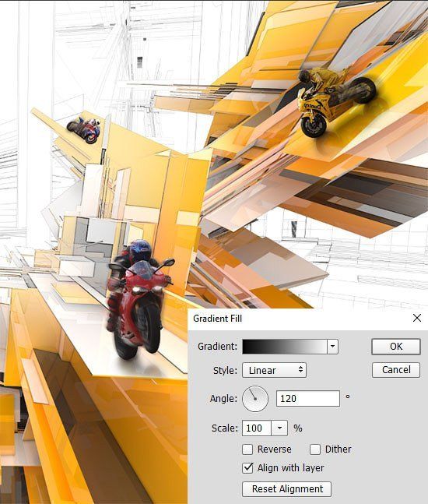The height and width of the screenshot is (504, 428).
Task: Click the front wheel of the yellow motorcycle
Action: pyautogui.click(x=314, y=125)
